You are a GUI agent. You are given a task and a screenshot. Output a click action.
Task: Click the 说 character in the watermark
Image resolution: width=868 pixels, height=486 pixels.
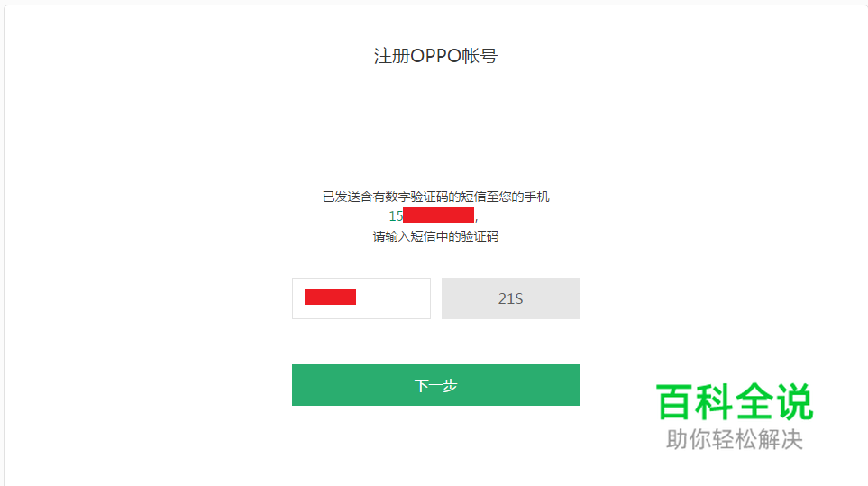click(794, 402)
